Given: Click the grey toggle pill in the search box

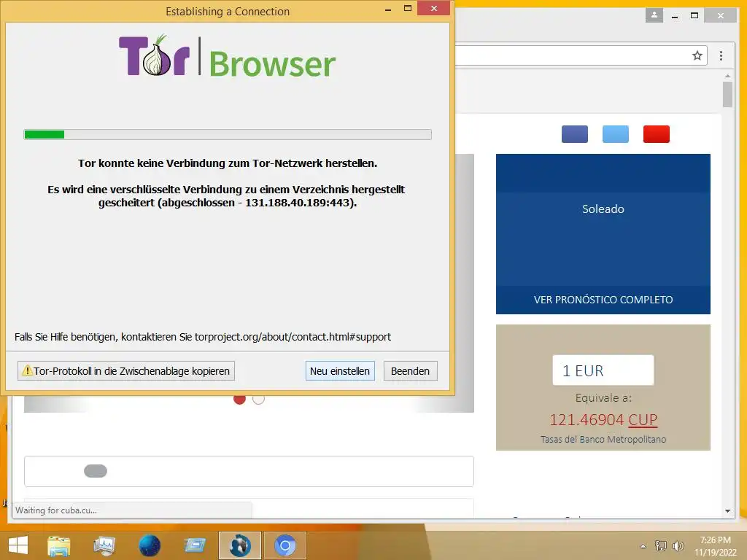Looking at the screenshot, I should point(96,471).
